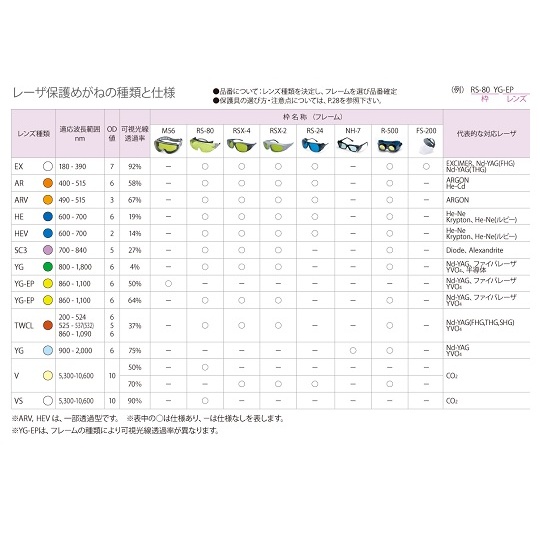540x540 pixels.
Task: Select the pale yellow swatch beside V
Action: coord(48,375)
